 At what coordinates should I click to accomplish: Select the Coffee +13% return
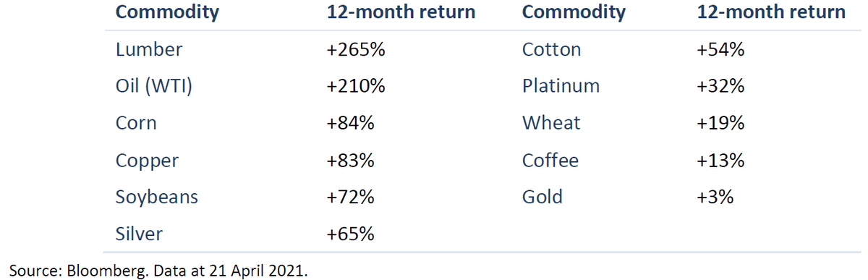click(720, 160)
